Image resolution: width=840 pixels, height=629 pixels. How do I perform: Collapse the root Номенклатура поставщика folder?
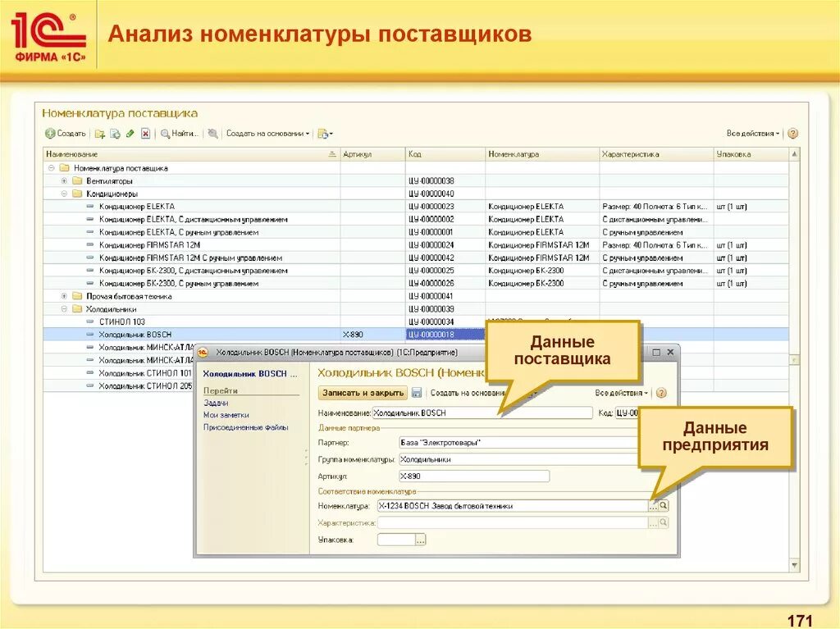tap(52, 168)
